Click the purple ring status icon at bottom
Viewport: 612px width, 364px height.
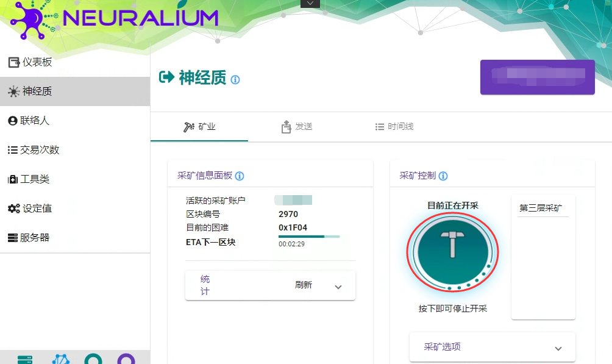[x=126, y=359]
